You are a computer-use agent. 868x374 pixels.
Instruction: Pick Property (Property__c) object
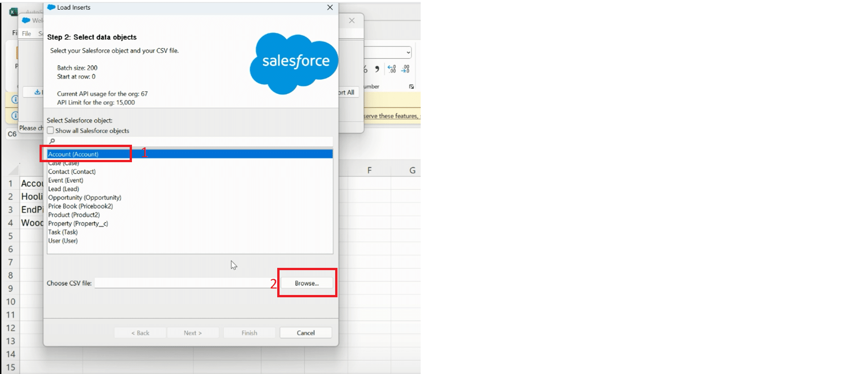(x=78, y=224)
